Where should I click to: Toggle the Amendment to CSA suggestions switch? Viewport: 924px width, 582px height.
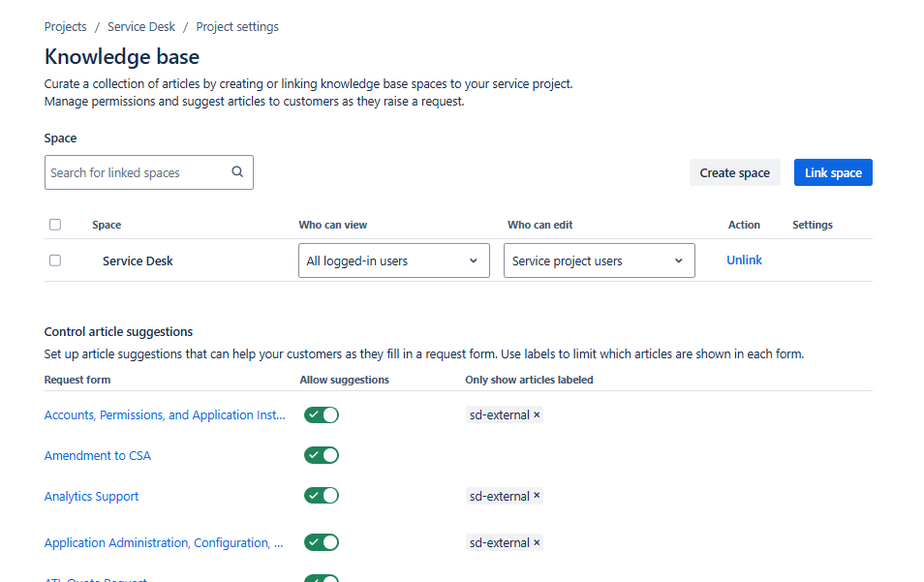coord(322,455)
